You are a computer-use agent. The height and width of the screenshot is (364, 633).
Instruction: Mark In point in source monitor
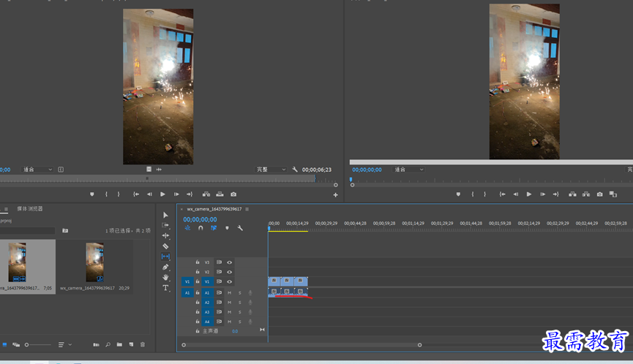(107, 194)
